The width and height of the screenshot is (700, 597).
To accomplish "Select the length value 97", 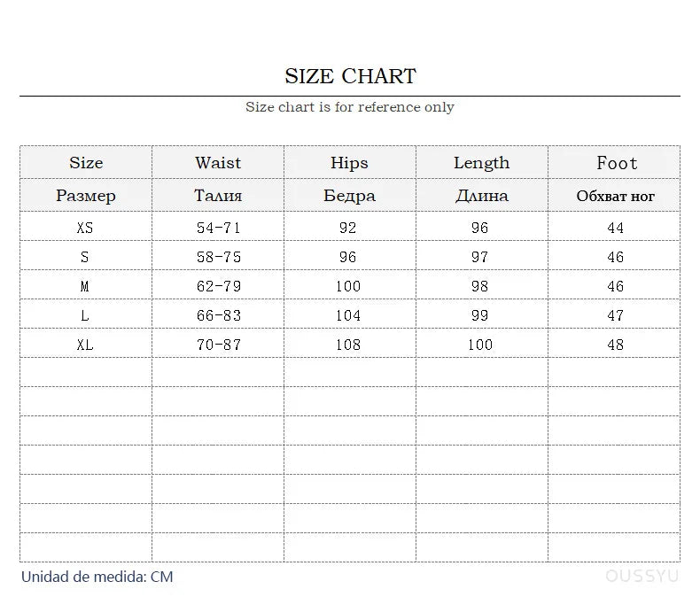I will click(480, 257).
